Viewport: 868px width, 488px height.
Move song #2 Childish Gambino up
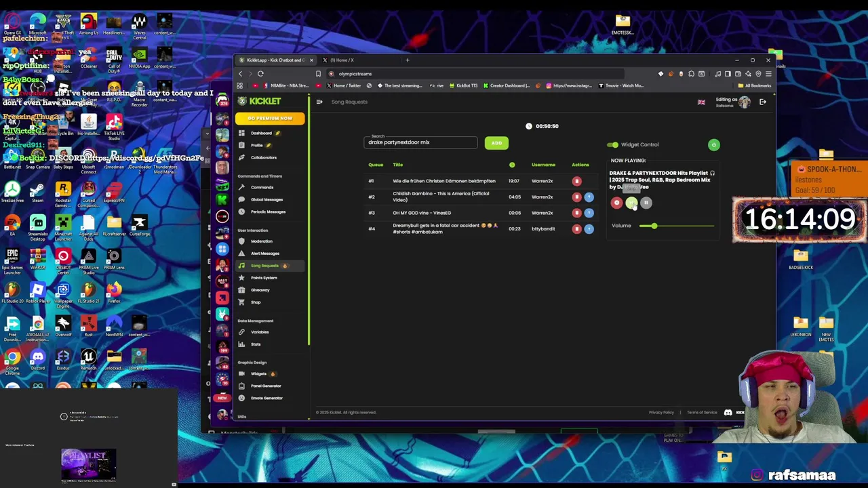[x=589, y=197]
